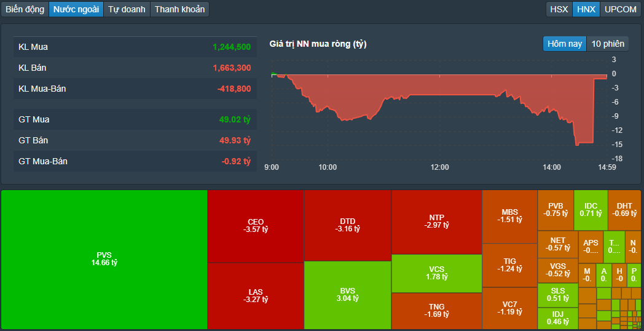Open the Tự doanh tab

(x=127, y=9)
